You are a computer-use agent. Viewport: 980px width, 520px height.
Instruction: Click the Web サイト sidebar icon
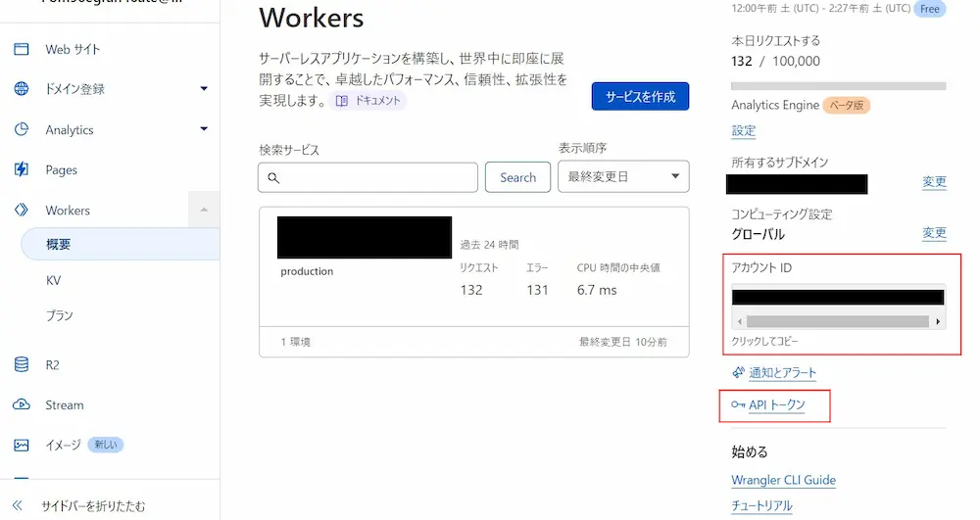click(x=22, y=50)
